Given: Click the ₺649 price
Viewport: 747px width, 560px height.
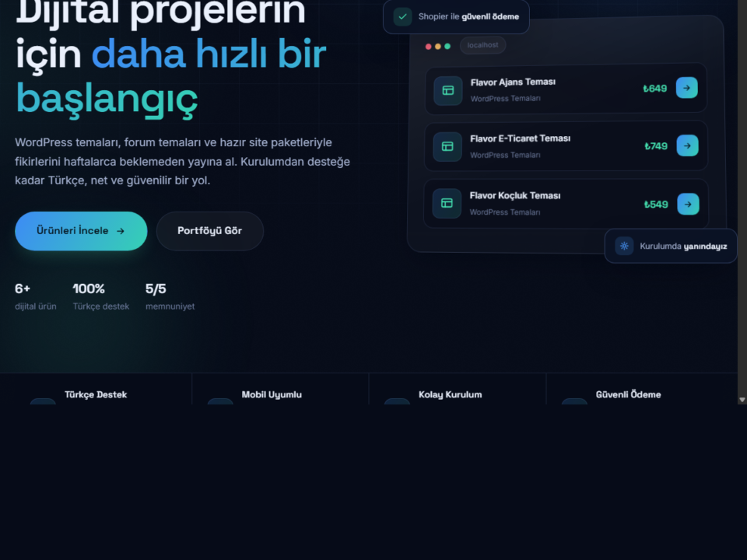Looking at the screenshot, I should coord(655,89).
